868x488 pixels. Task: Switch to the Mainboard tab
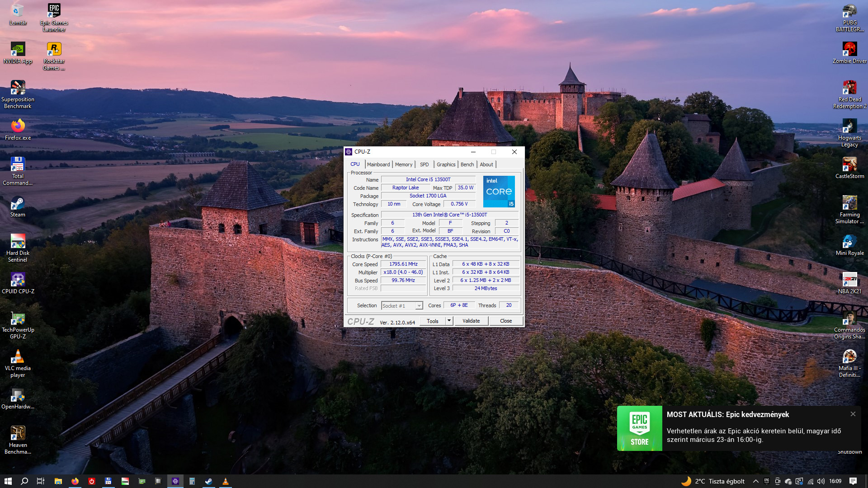(x=378, y=164)
